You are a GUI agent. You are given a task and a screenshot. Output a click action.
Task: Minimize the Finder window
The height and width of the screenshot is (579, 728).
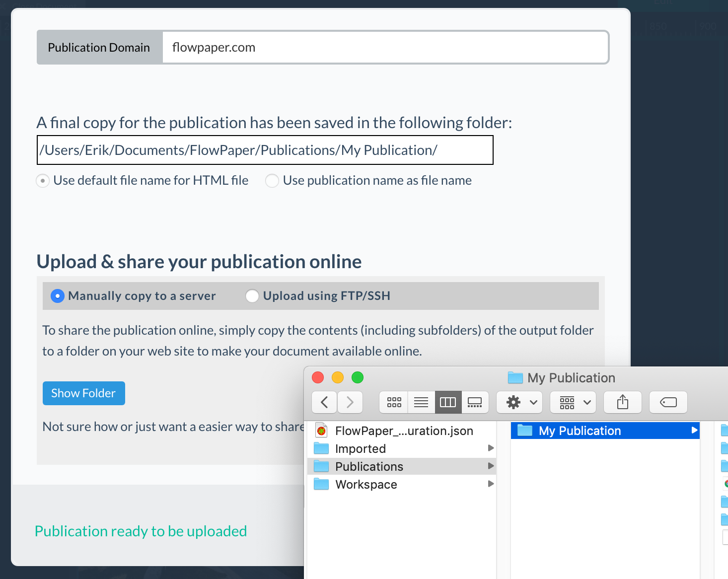point(338,377)
